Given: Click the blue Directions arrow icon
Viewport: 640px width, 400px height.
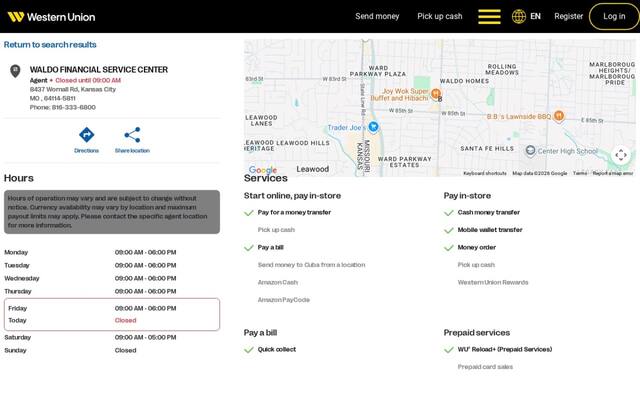Looking at the screenshot, I should click(87, 135).
